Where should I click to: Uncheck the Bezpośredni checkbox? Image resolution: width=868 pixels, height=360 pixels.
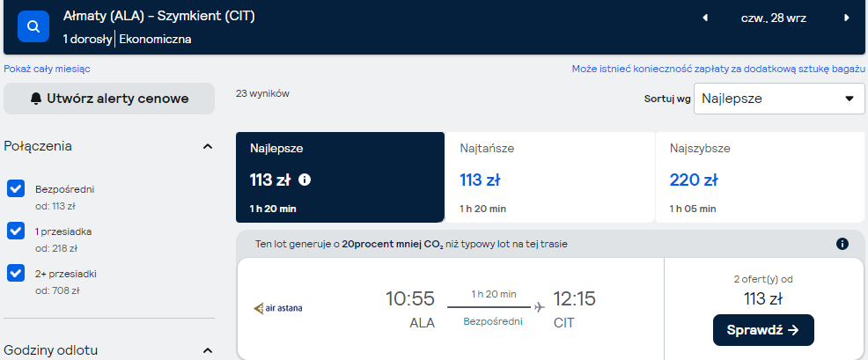(16, 188)
